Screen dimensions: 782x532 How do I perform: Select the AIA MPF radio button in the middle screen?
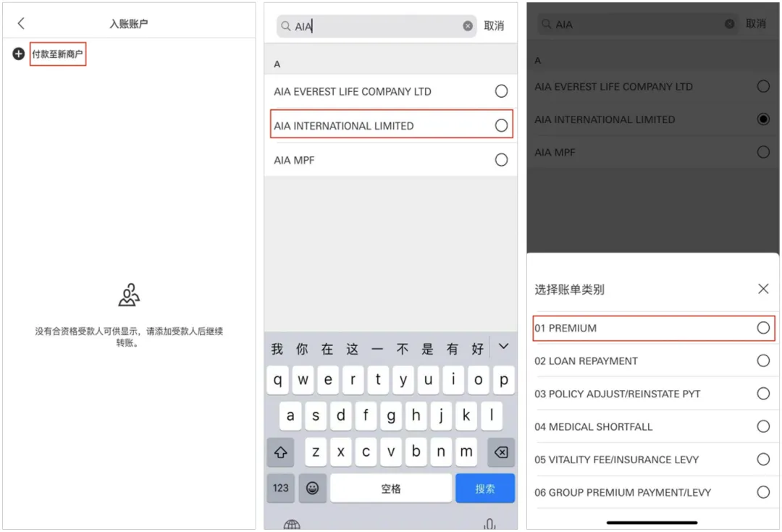pos(501,159)
